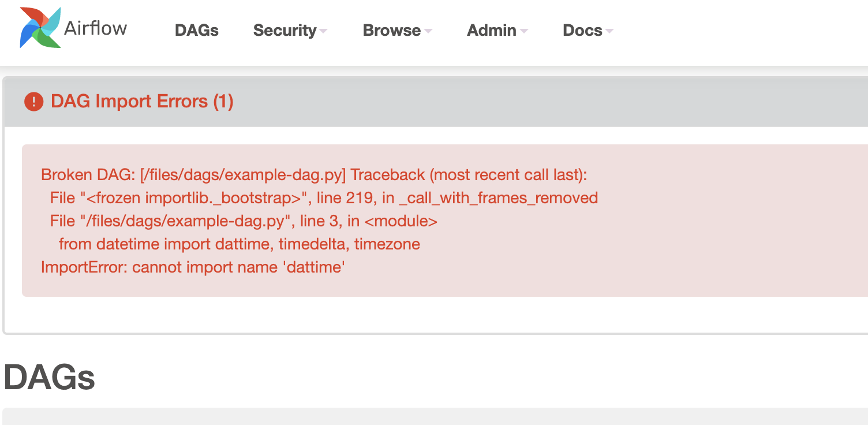Click the DAG Import Errors header text
The image size is (868, 425).
coord(141,101)
